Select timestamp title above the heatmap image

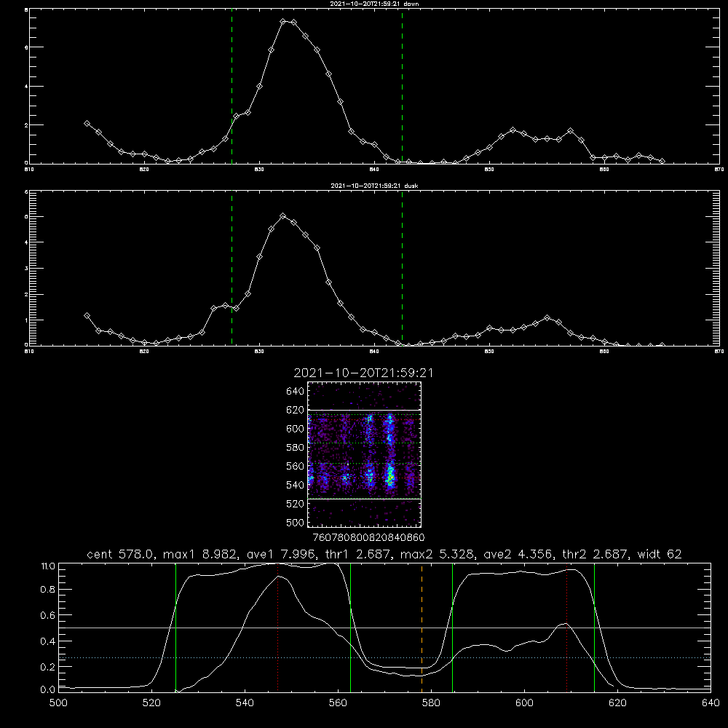pyautogui.click(x=363, y=373)
